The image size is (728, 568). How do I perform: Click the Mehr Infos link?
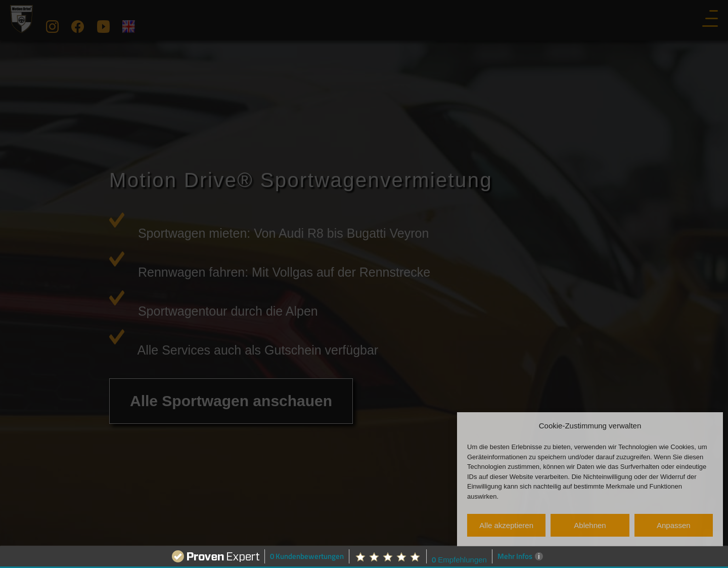pos(515,556)
